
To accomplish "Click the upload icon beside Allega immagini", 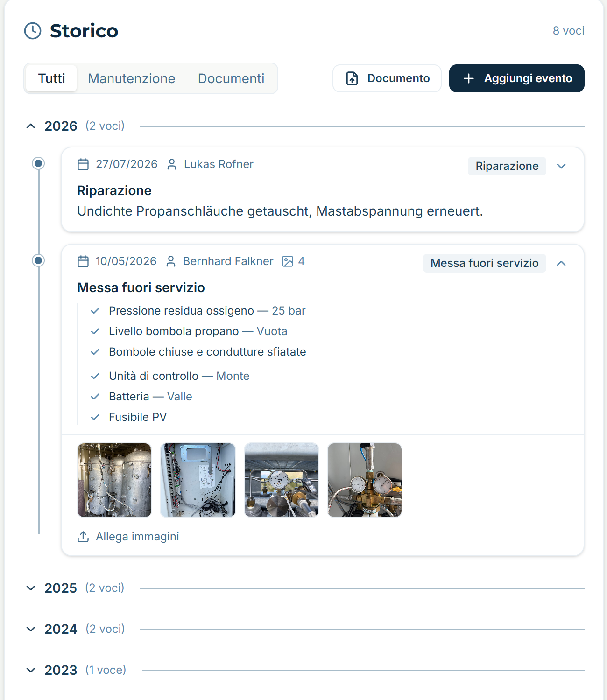I will (x=83, y=537).
